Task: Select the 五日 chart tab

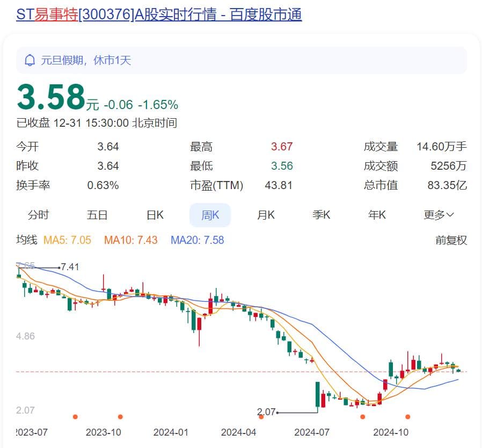Action: click(x=97, y=215)
